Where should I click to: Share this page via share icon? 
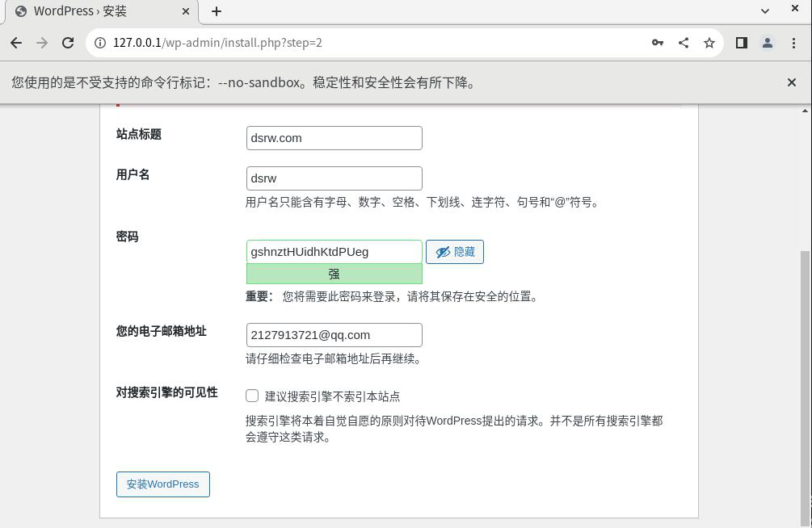(684, 43)
